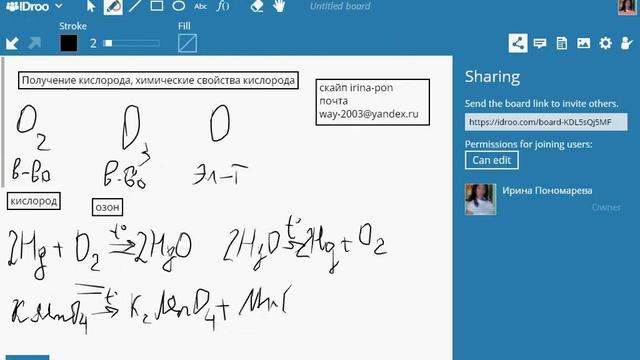
Task: Click the profile avatar in top corner
Action: coord(627,7)
